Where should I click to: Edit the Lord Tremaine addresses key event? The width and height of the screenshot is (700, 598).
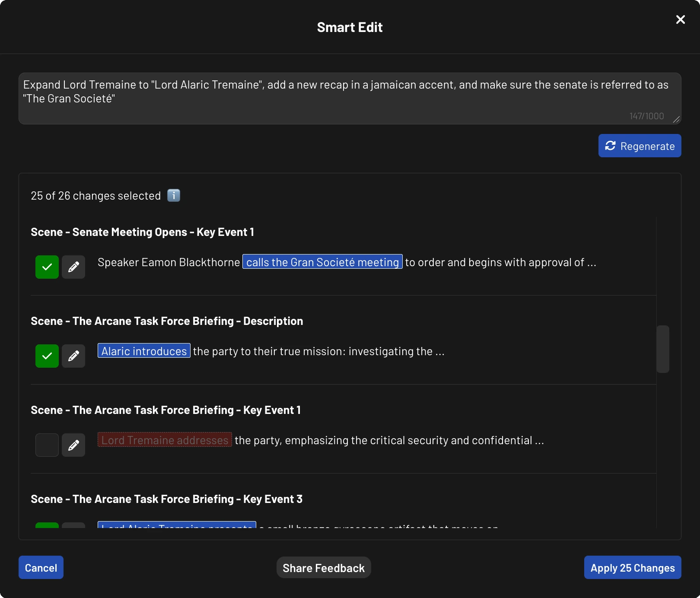tap(73, 445)
